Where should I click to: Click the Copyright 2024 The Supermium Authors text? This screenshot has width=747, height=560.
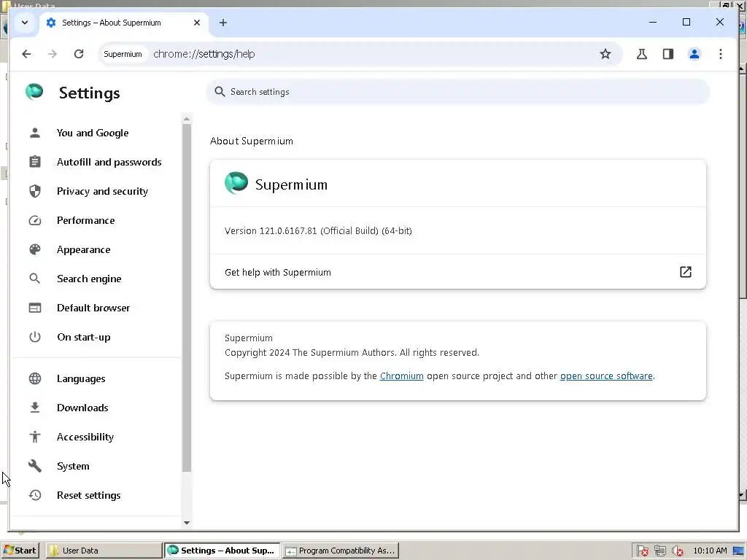352,353
